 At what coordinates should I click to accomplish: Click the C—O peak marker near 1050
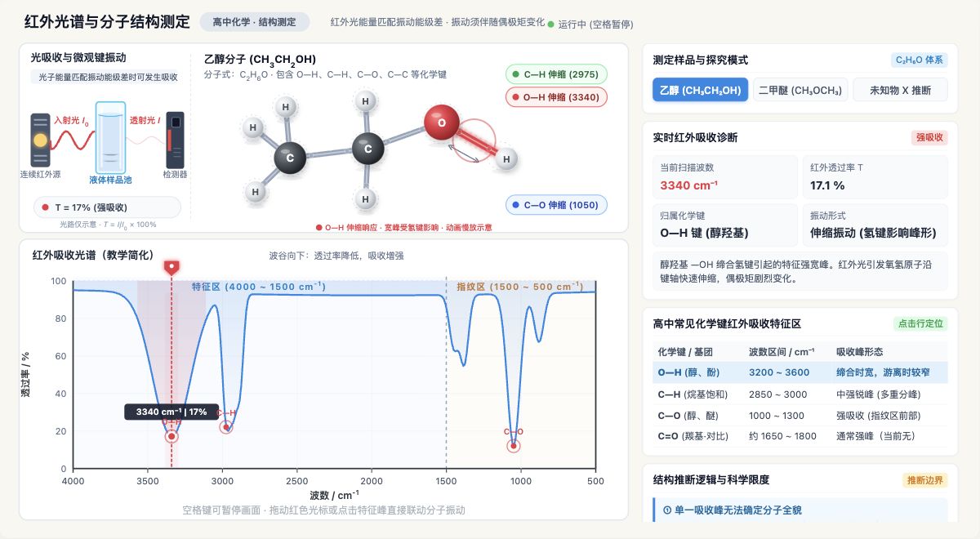pos(514,446)
